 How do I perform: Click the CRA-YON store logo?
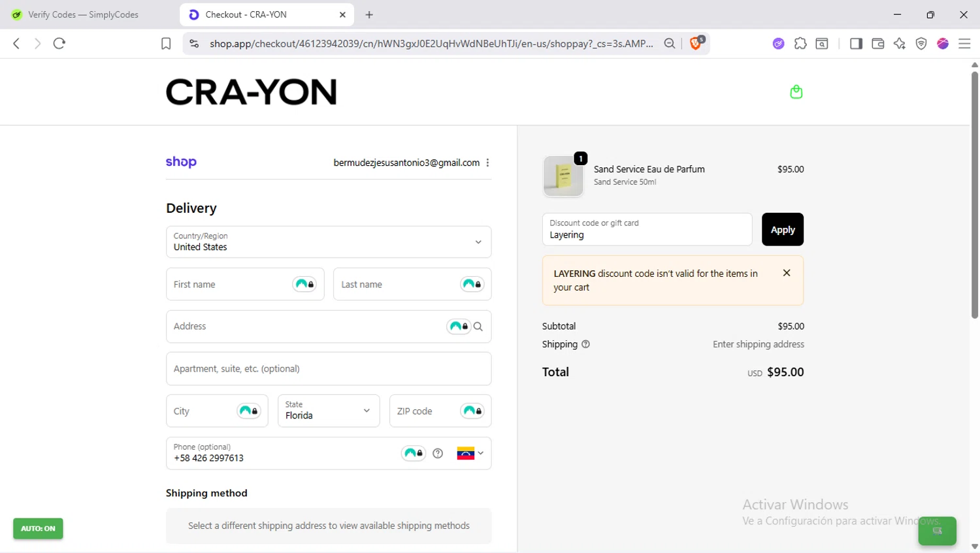pyautogui.click(x=252, y=92)
